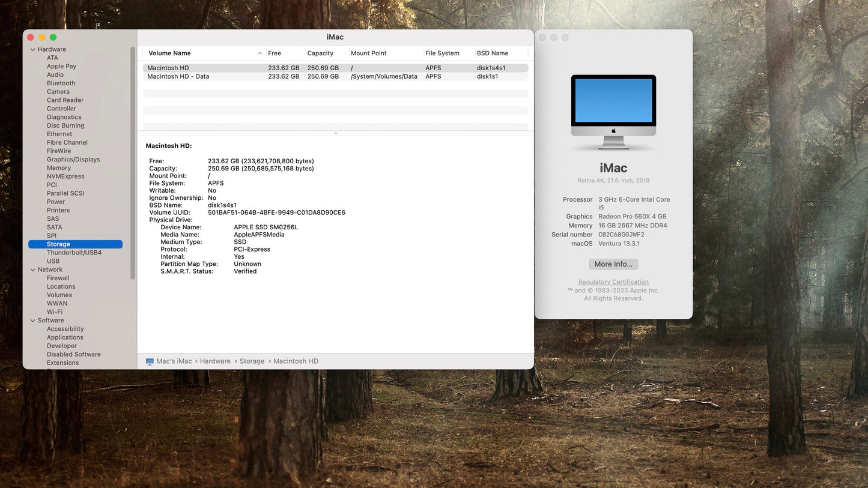
Task: Click the More Info button
Action: click(613, 264)
